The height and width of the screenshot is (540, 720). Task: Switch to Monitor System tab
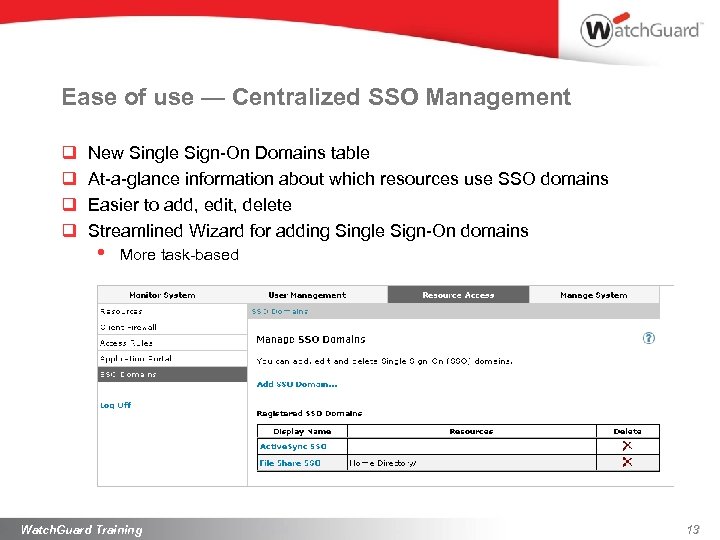point(162,295)
